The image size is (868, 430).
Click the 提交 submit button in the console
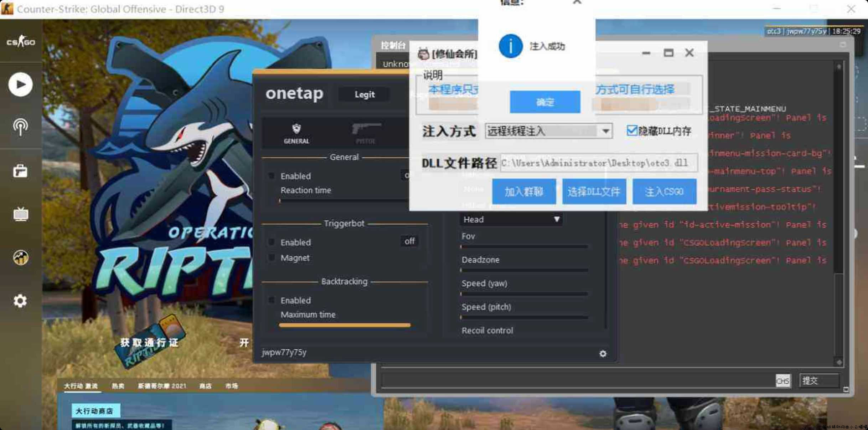point(819,380)
